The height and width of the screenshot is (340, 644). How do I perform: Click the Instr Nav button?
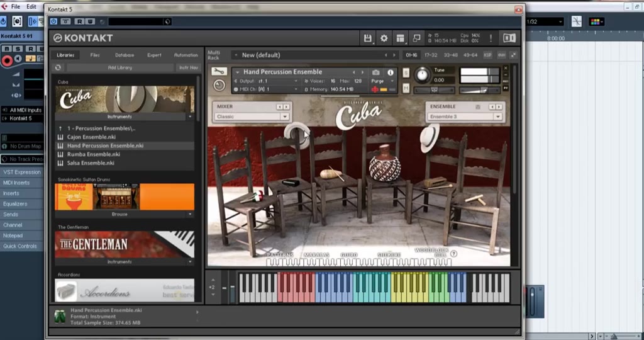pyautogui.click(x=189, y=67)
